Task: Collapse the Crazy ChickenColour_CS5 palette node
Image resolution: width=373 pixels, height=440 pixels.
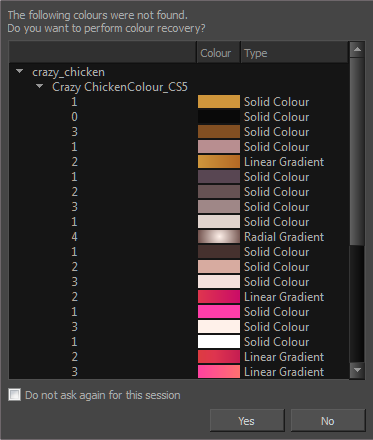Action: [40, 86]
